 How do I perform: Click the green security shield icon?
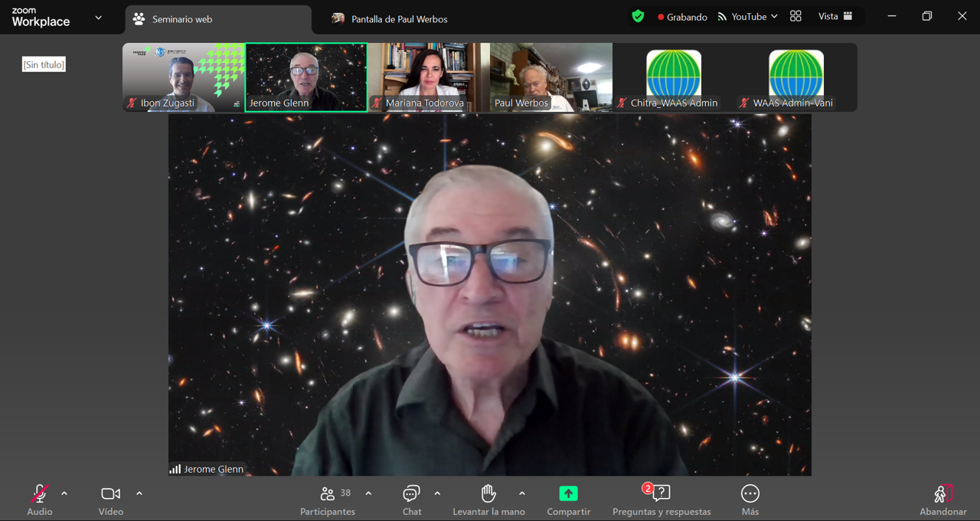[638, 17]
